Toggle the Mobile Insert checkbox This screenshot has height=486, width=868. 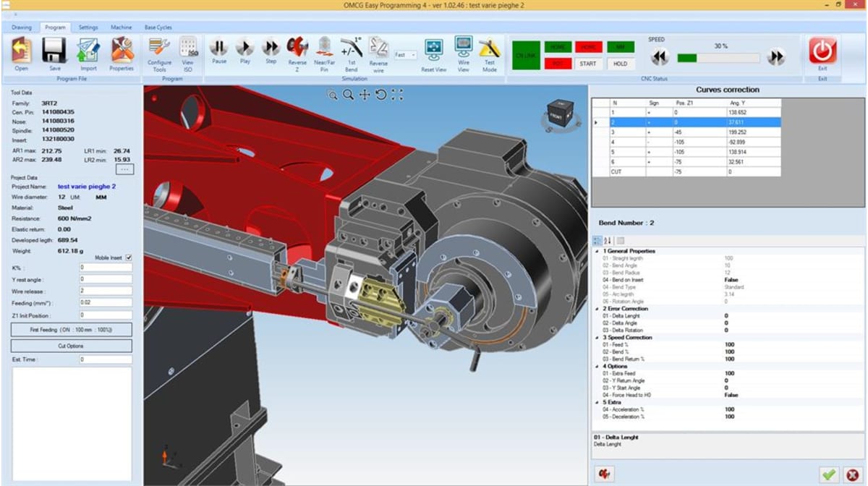129,257
